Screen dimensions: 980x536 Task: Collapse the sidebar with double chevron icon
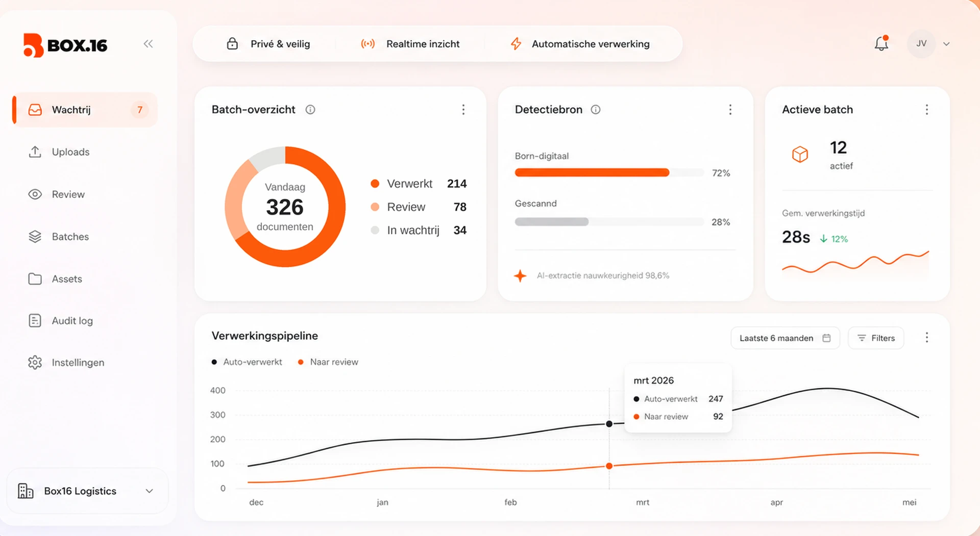pyautogui.click(x=148, y=44)
